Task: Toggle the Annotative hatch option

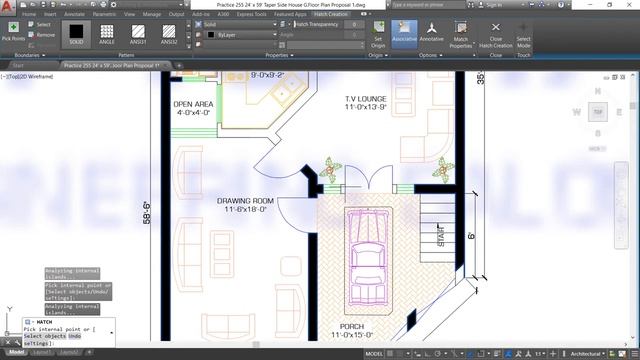Action: [x=431, y=32]
